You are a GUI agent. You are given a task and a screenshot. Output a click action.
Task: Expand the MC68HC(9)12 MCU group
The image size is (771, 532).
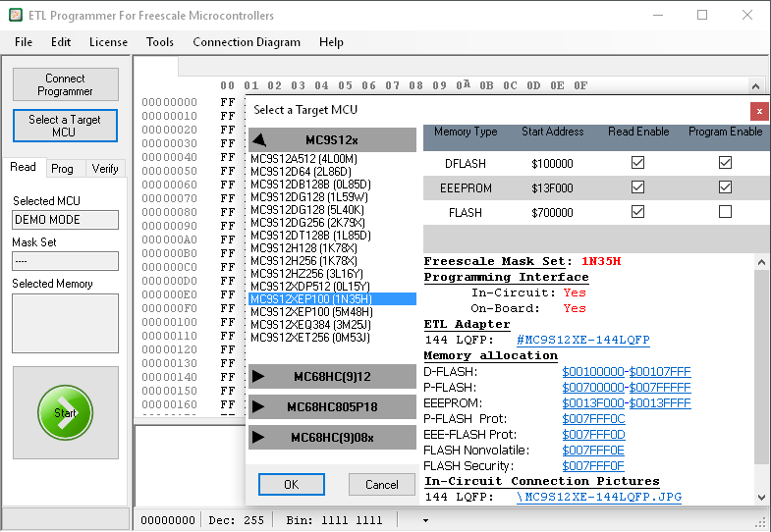click(x=332, y=377)
